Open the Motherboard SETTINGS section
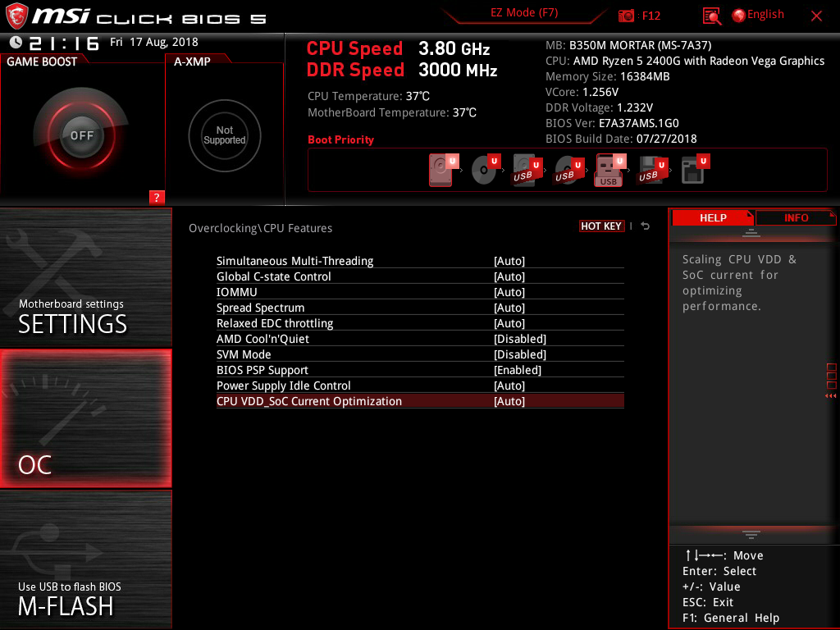This screenshot has height=630, width=840. click(x=85, y=277)
